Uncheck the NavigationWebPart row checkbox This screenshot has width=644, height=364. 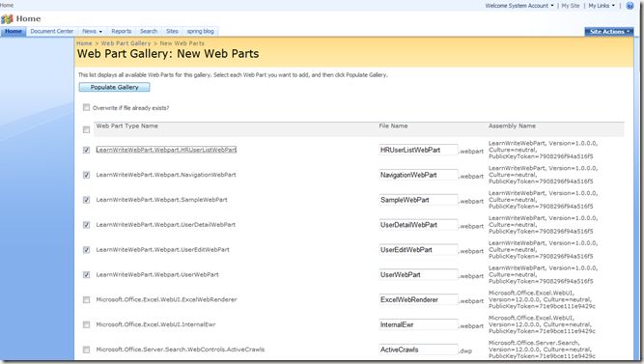coord(86,175)
